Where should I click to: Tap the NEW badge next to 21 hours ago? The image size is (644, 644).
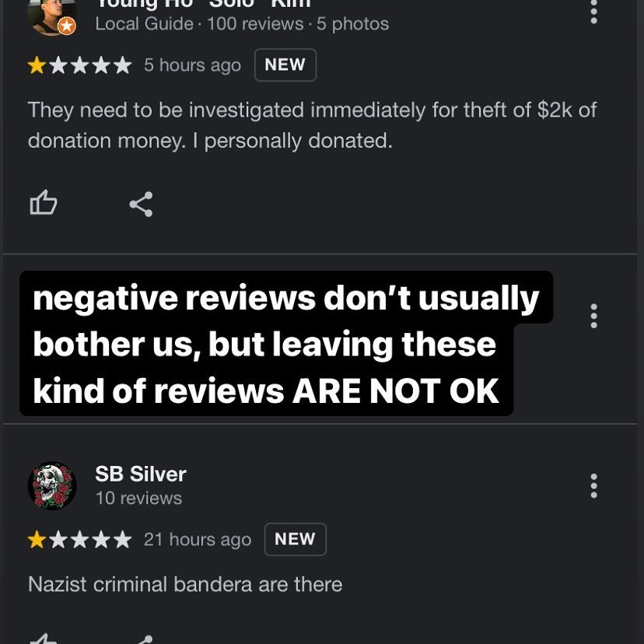tap(296, 539)
